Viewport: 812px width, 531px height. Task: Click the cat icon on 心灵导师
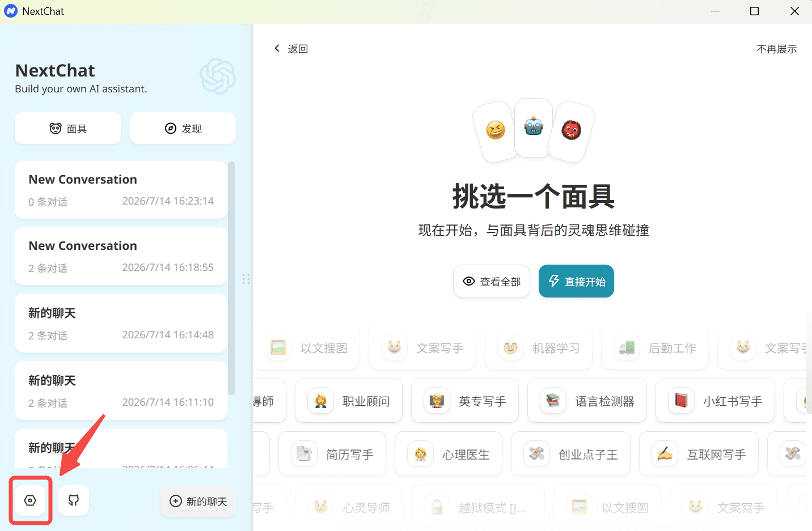[x=320, y=507]
